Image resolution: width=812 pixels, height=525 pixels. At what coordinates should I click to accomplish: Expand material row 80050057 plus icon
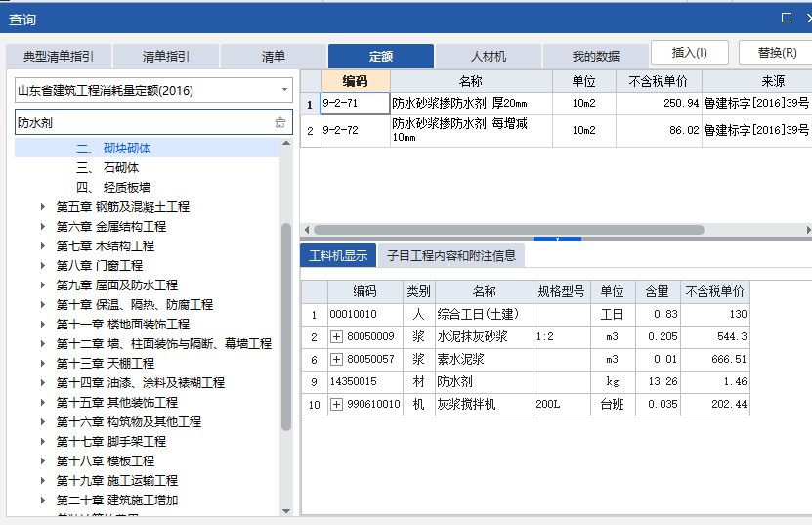click(x=336, y=359)
